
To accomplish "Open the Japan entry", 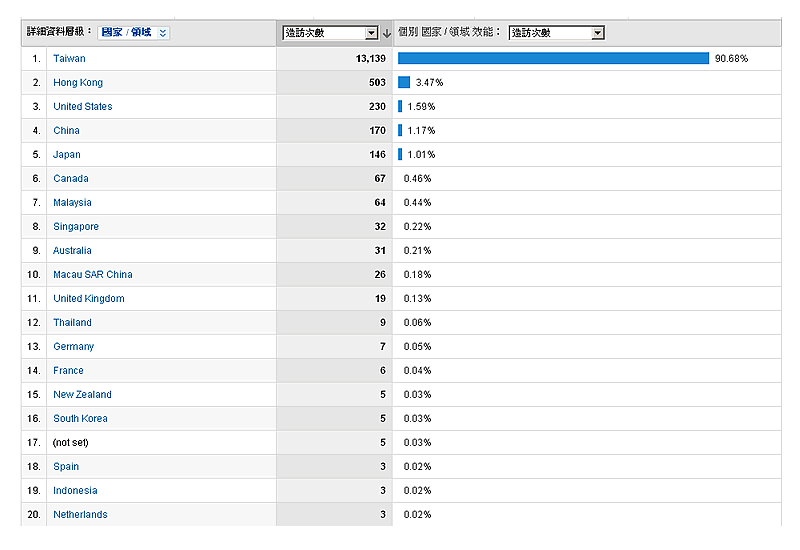I will [67, 155].
